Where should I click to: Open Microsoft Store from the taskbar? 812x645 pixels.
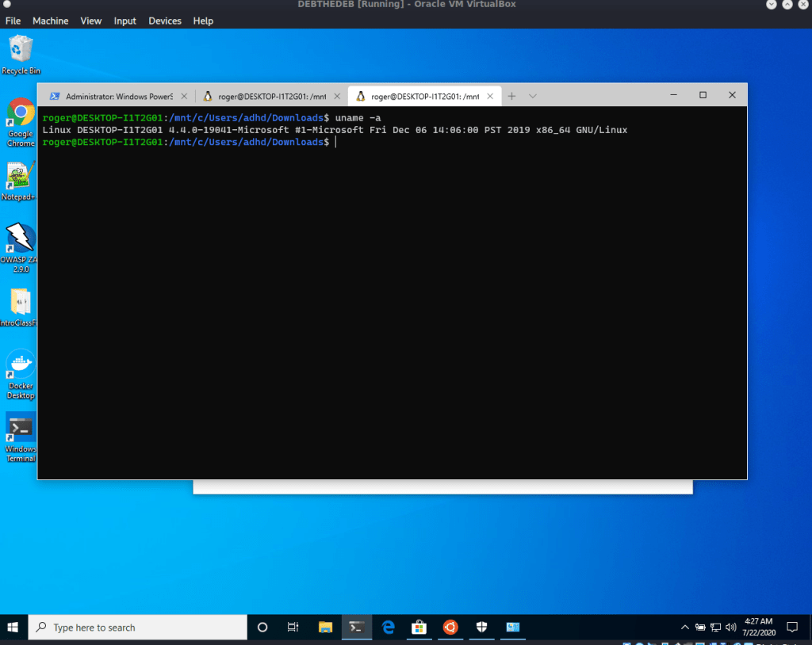(x=419, y=627)
